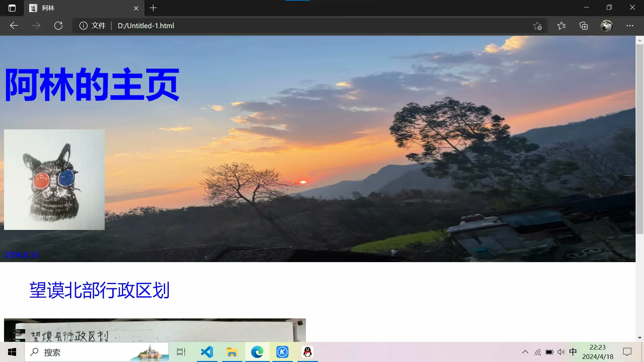Open the Settings and more menu
Image resolution: width=644 pixels, height=362 pixels.
(x=630, y=26)
